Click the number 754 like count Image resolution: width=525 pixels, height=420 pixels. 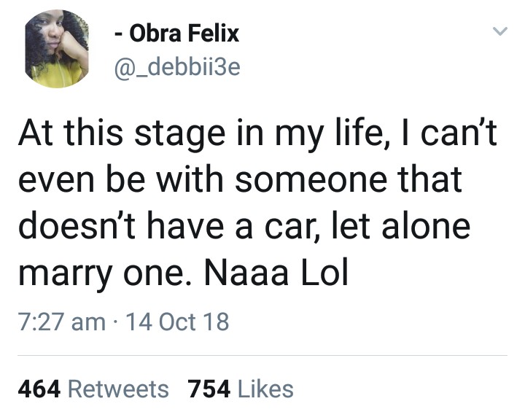[209, 389]
